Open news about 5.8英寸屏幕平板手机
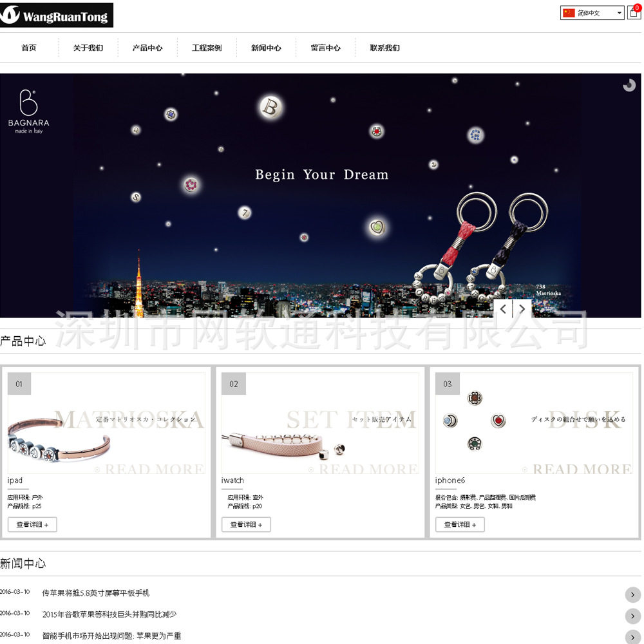The width and height of the screenshot is (644, 644). tap(96, 593)
